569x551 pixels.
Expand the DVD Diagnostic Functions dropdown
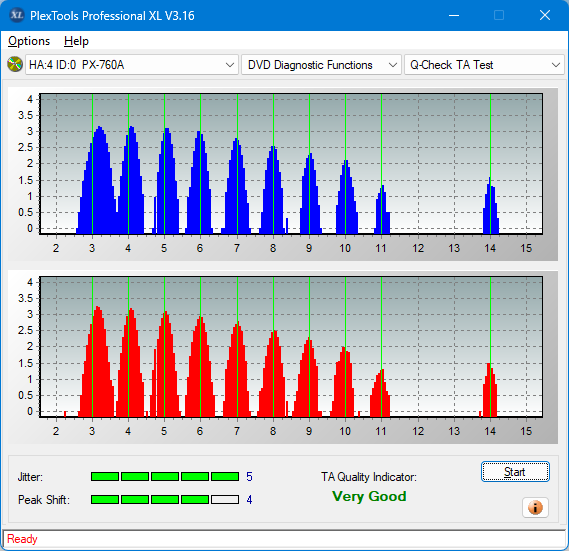(321, 65)
